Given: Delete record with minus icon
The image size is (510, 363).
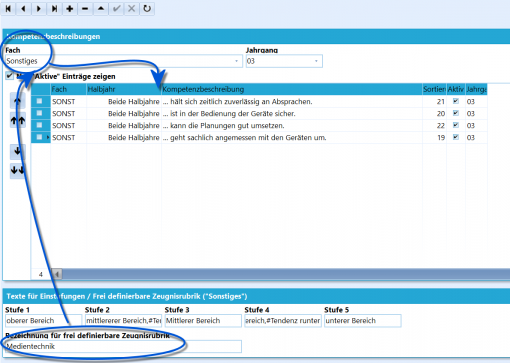Looking at the screenshot, I should pyautogui.click(x=85, y=8).
